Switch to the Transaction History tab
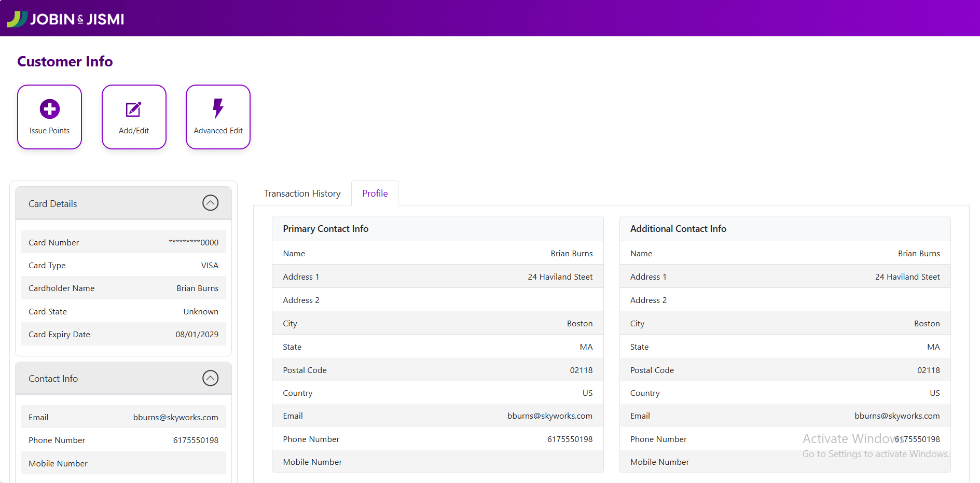Image resolution: width=980 pixels, height=483 pixels. (x=302, y=194)
